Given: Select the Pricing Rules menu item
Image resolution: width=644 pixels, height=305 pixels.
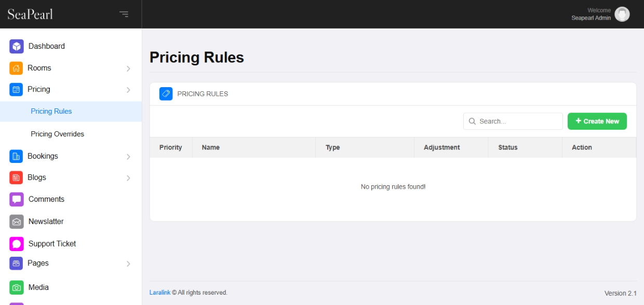Looking at the screenshot, I should coord(51,111).
